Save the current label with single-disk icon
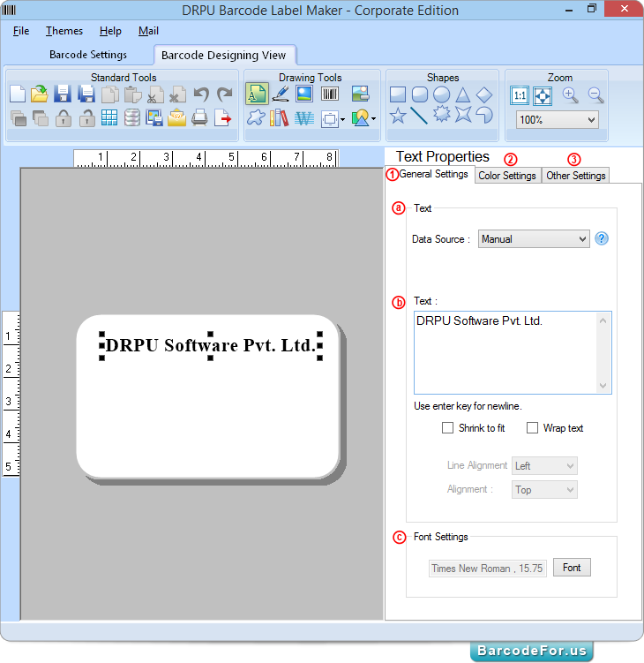Viewport: 644px width, 663px height. pos(63,94)
